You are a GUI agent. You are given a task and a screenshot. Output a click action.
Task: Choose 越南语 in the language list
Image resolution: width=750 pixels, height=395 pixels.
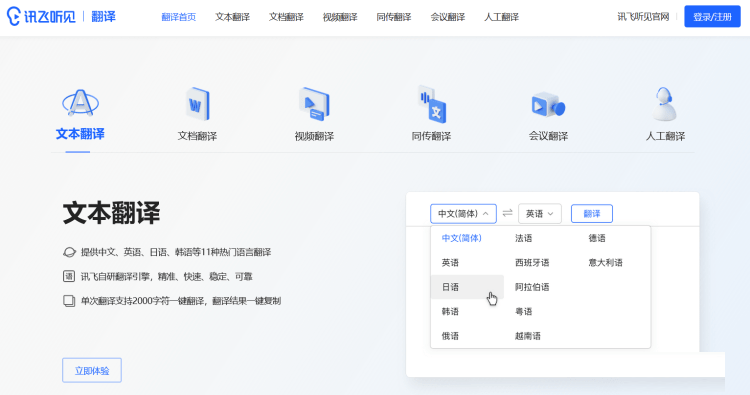[x=528, y=336]
